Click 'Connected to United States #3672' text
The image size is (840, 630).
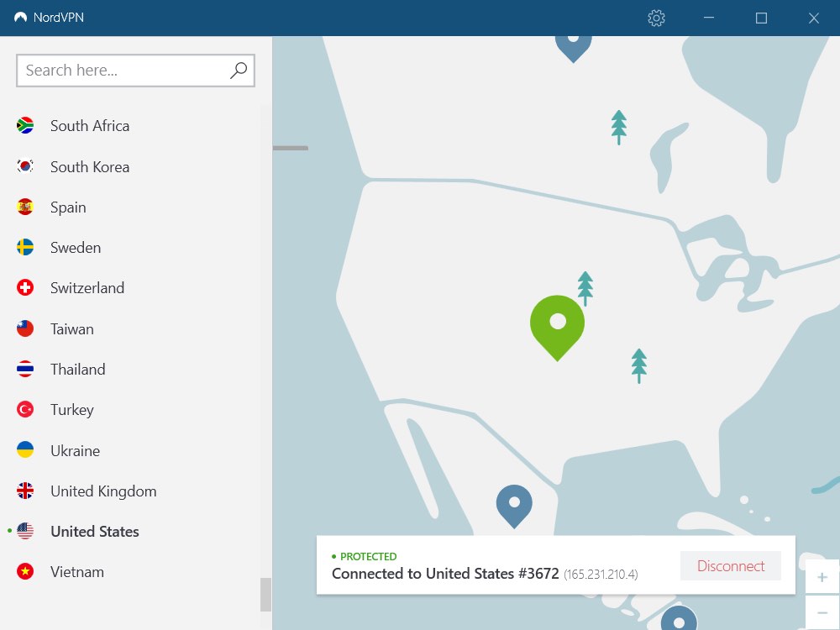tap(445, 574)
